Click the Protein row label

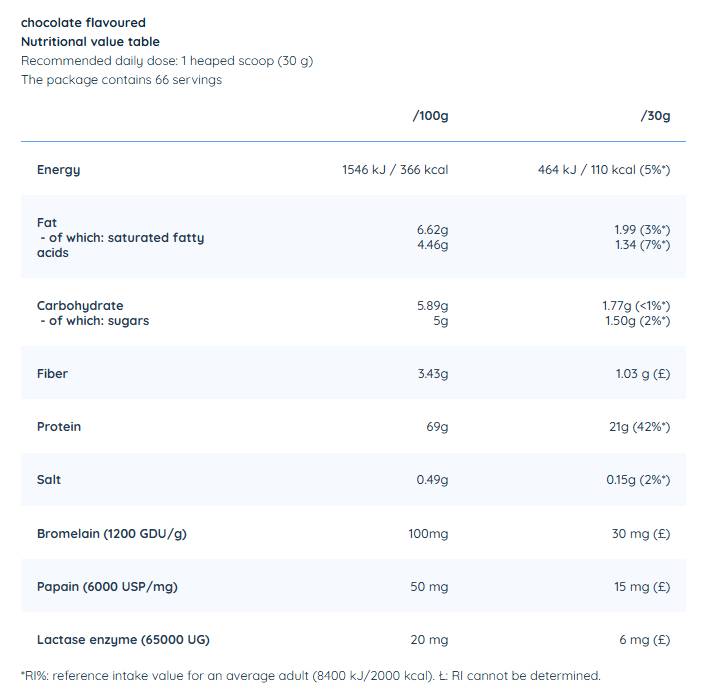pos(59,427)
